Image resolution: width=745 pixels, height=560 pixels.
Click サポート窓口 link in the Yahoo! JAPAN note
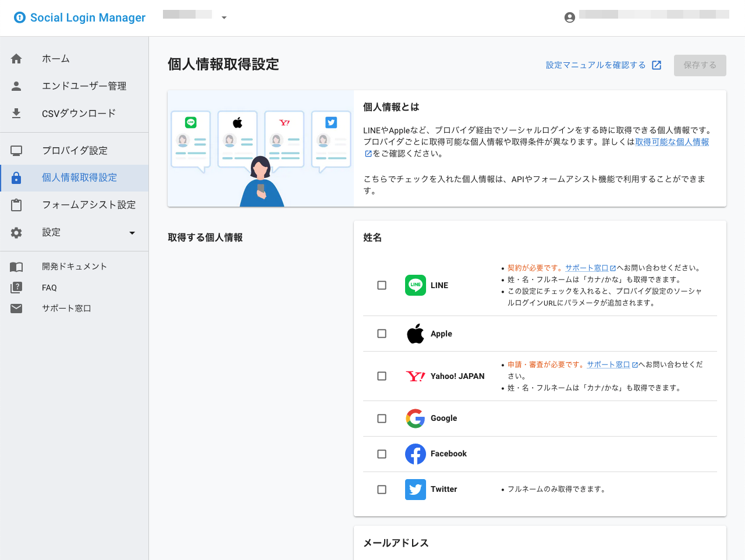[608, 364]
